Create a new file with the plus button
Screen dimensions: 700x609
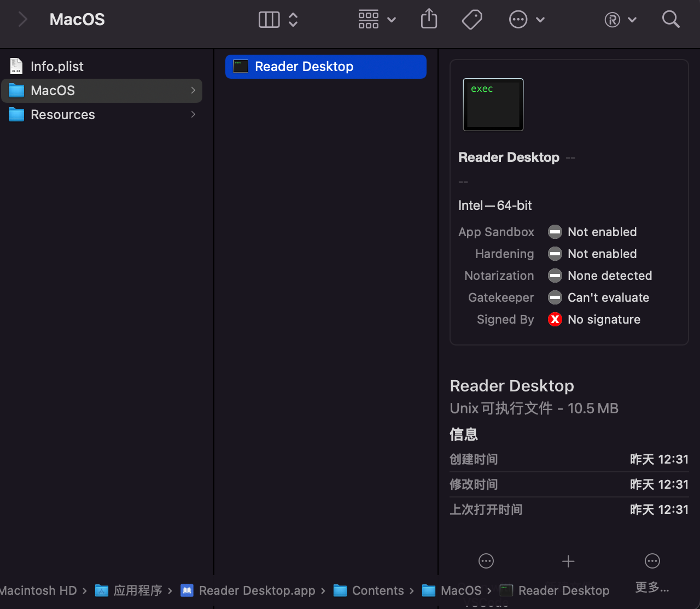pos(568,561)
